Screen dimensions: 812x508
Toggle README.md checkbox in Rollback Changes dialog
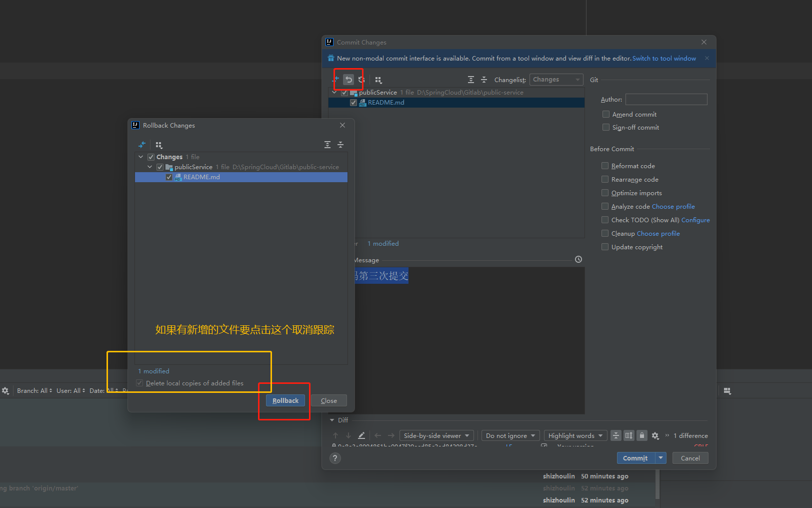point(169,177)
